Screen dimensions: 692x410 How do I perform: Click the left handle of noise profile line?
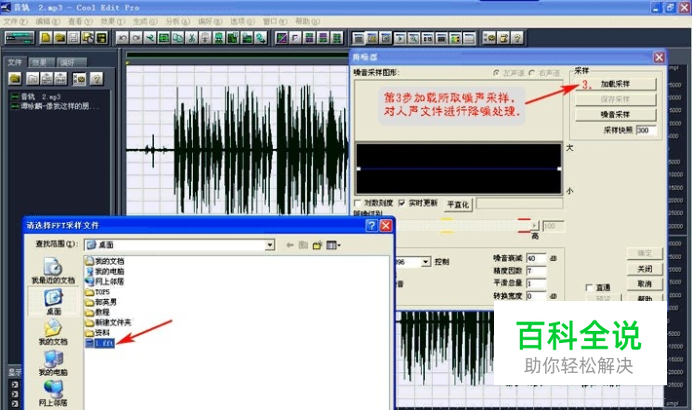(359, 169)
